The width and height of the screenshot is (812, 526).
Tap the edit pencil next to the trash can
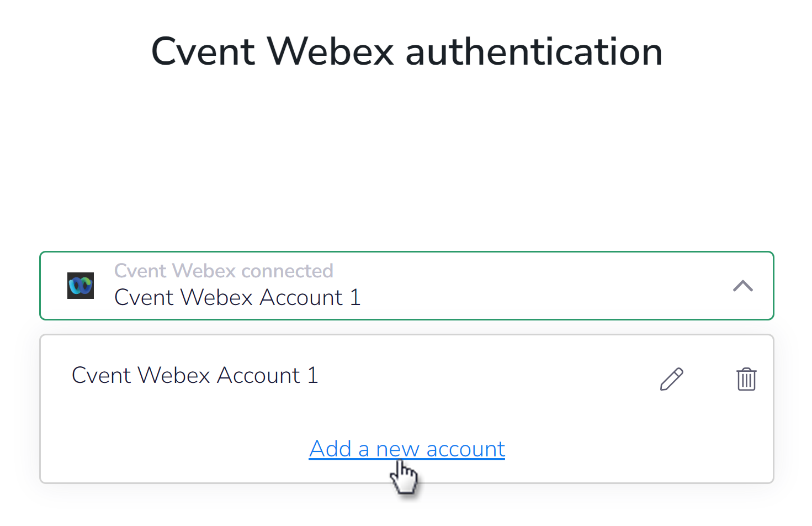pos(671,379)
